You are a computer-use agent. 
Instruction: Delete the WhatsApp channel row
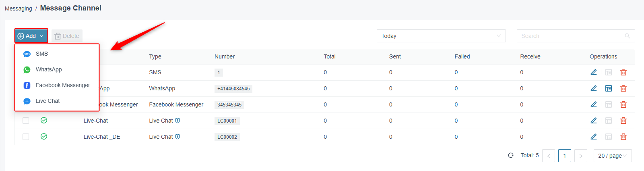623,88
